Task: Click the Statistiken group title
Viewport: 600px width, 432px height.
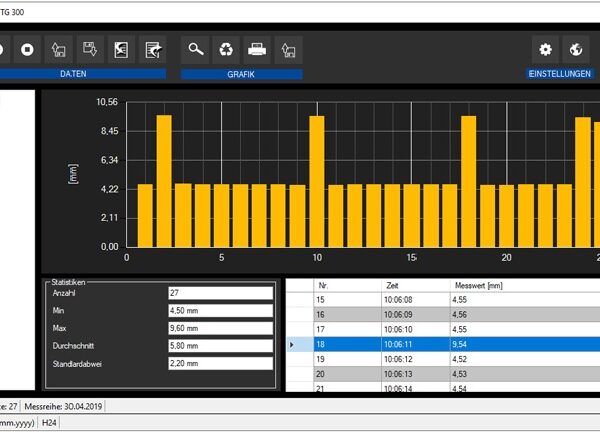Action: click(68, 282)
